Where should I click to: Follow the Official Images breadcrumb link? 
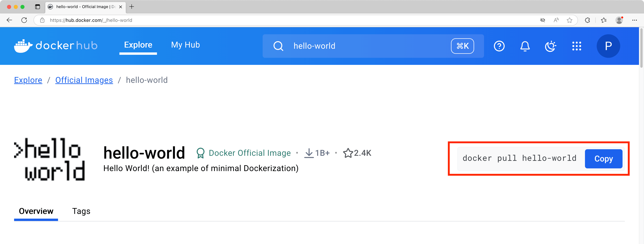pos(84,80)
